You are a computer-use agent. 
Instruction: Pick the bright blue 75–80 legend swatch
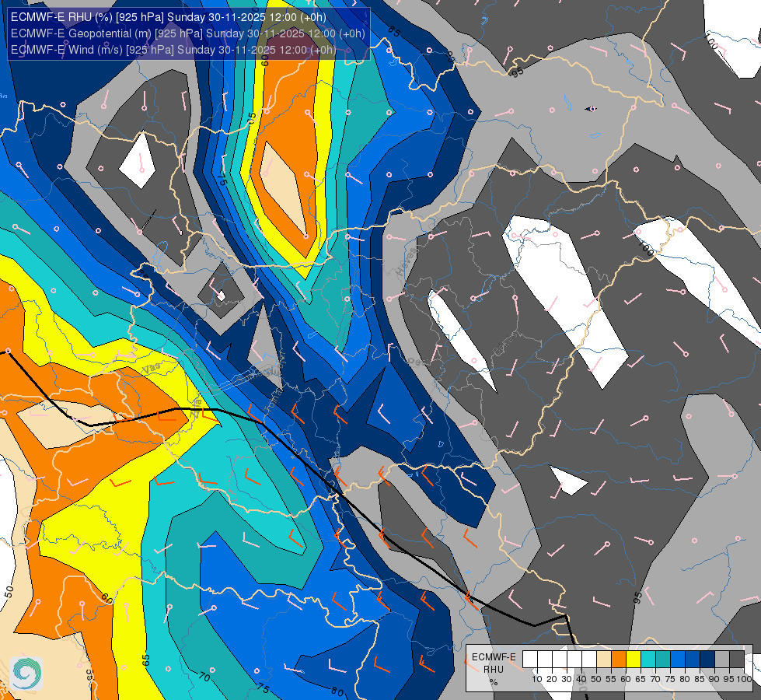click(x=678, y=660)
